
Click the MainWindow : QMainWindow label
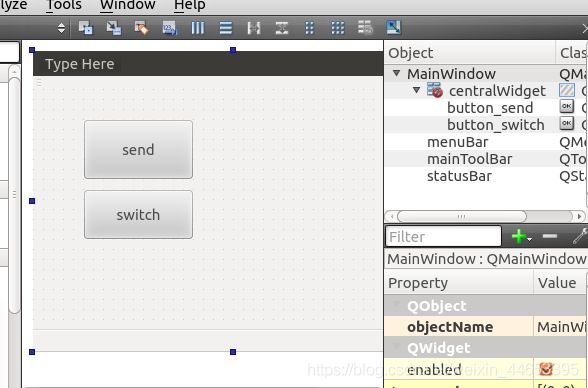pos(486,259)
